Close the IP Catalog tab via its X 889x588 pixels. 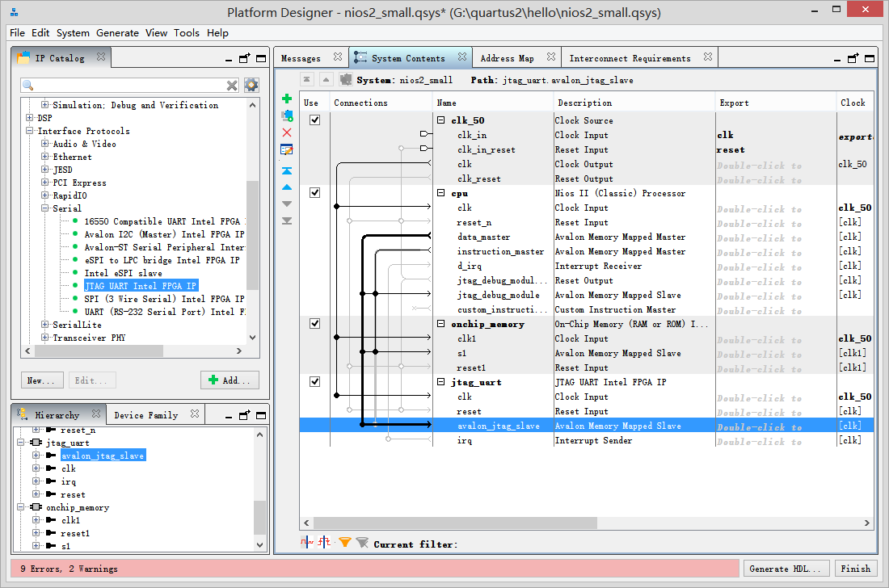101,57
